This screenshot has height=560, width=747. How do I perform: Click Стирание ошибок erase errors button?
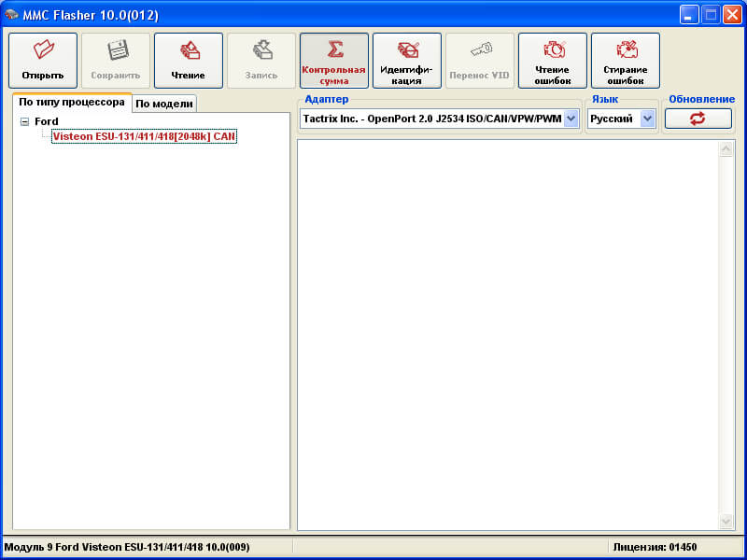tap(626, 61)
